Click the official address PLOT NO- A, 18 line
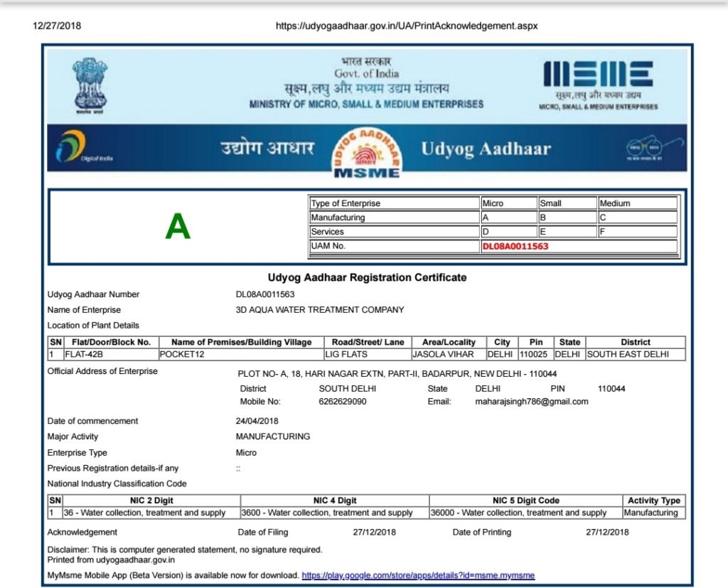728x588 pixels. pyautogui.click(x=397, y=374)
